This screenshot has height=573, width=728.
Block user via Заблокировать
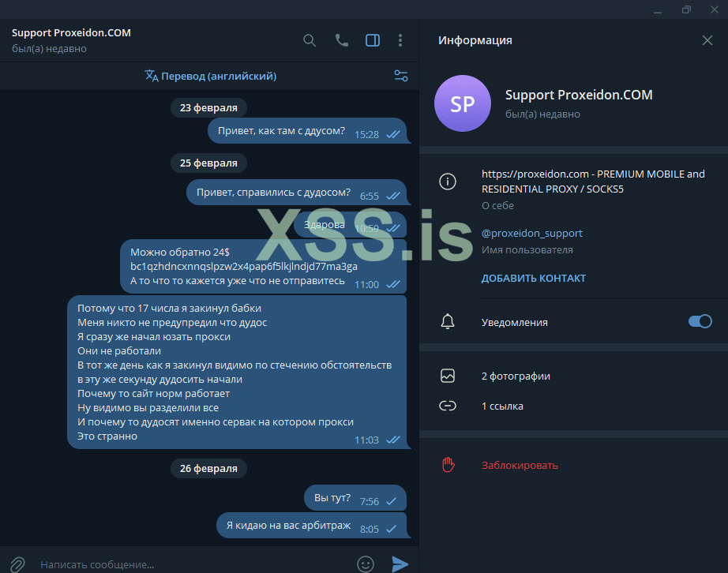tap(573, 466)
